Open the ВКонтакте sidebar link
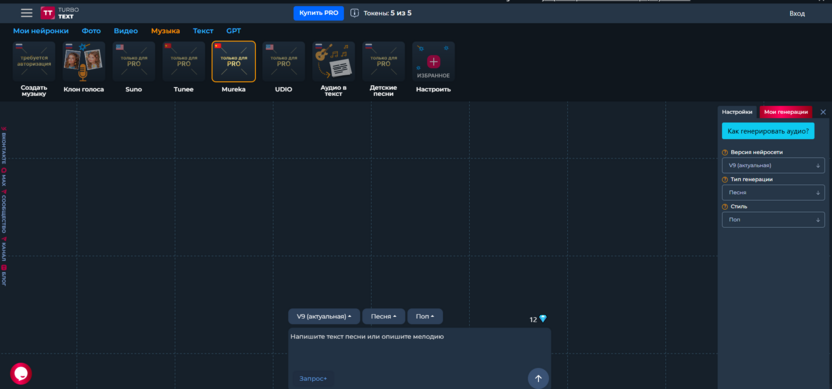 (x=4, y=146)
